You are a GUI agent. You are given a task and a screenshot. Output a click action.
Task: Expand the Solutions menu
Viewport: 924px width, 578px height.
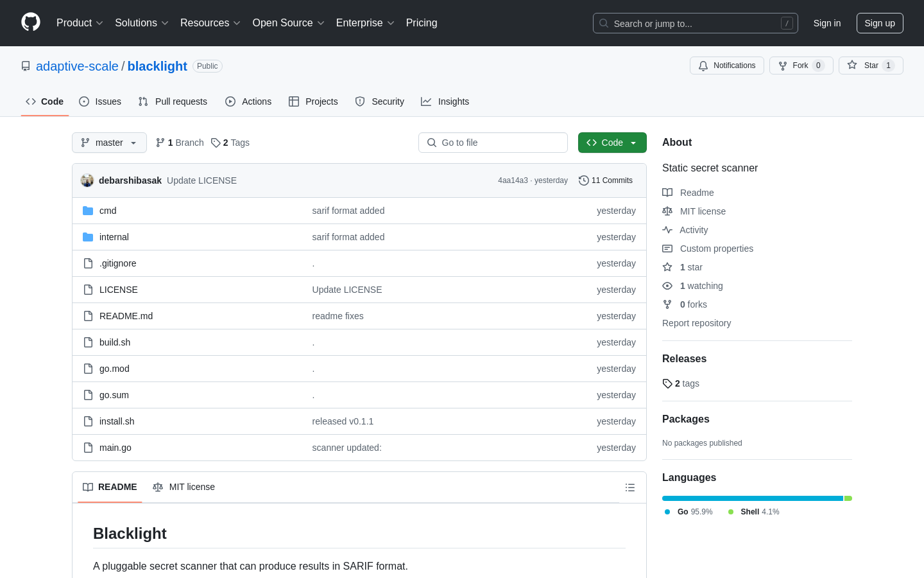pos(142,22)
